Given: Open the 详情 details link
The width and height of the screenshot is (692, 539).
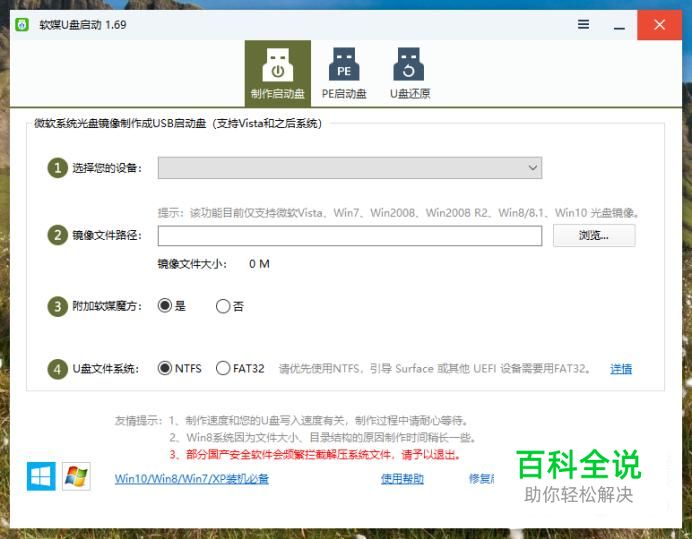Looking at the screenshot, I should pos(621,369).
